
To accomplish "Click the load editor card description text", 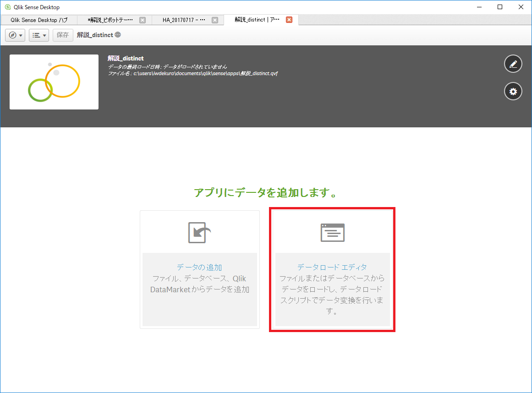I will click(x=332, y=295).
